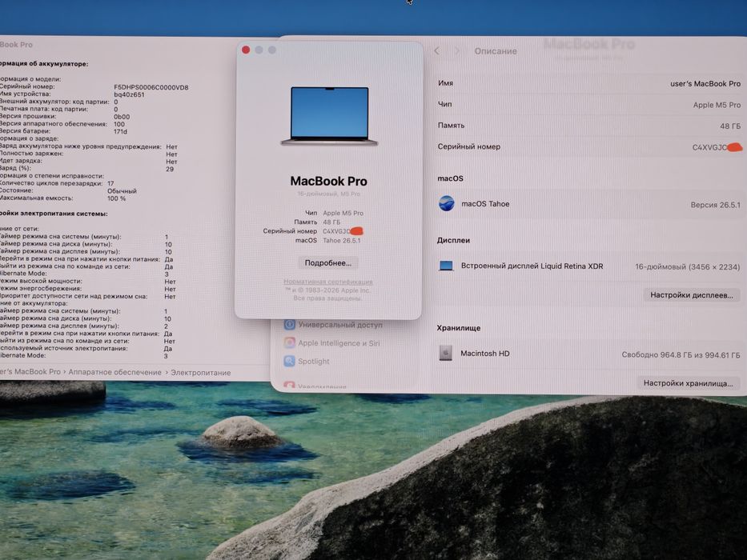This screenshot has width=747, height=560.
Task: Click the Apple Intelligence и Siri icon
Action: (x=289, y=343)
